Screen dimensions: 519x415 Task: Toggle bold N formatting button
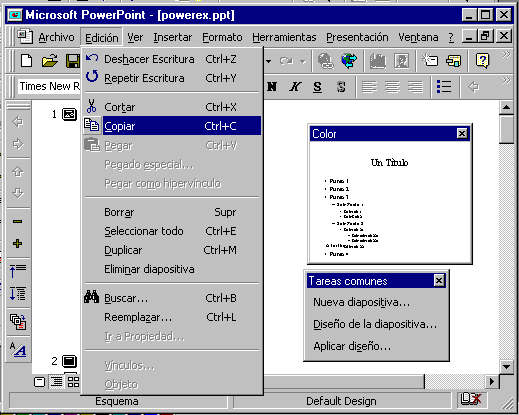click(272, 87)
